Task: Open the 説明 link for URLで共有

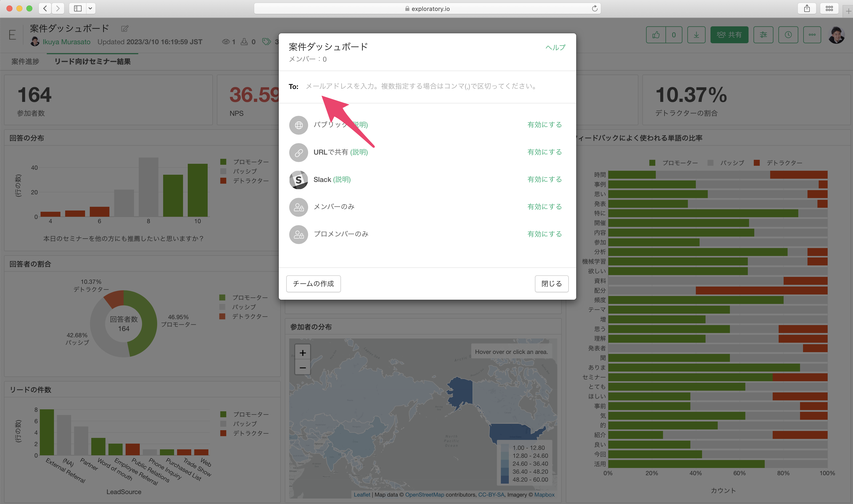Action: [359, 152]
